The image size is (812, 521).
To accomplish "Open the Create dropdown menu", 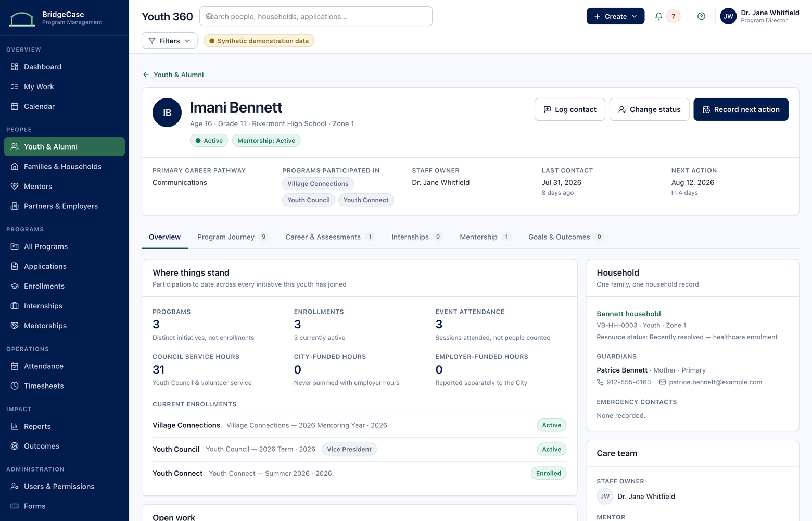I will coord(615,16).
